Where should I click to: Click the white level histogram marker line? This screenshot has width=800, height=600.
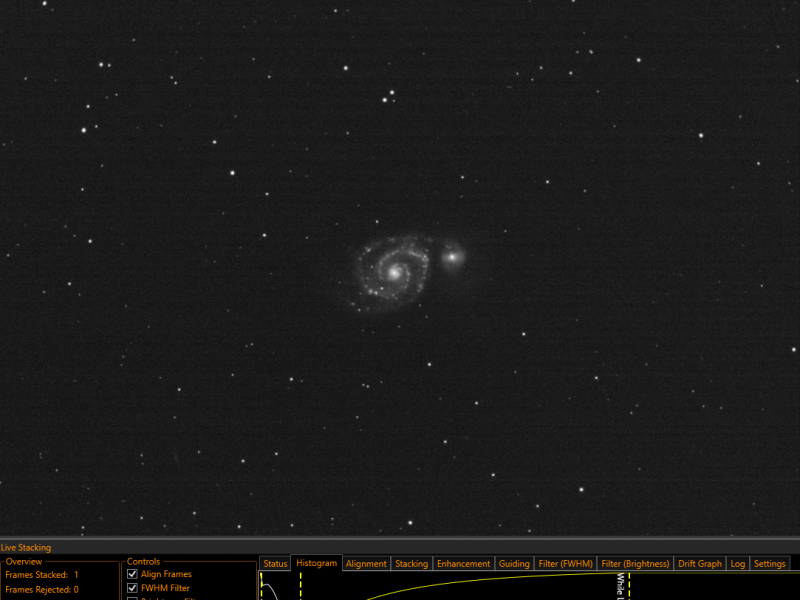pyautogui.click(x=629, y=586)
